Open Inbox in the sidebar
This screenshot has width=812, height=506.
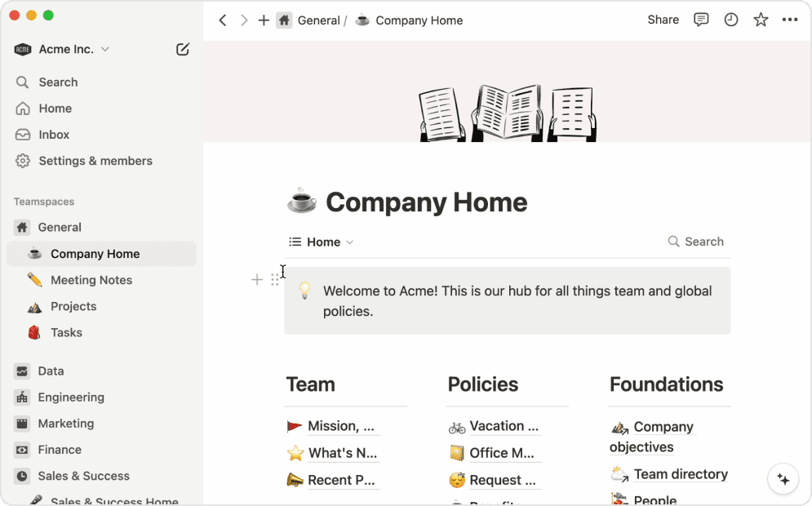[x=54, y=135]
